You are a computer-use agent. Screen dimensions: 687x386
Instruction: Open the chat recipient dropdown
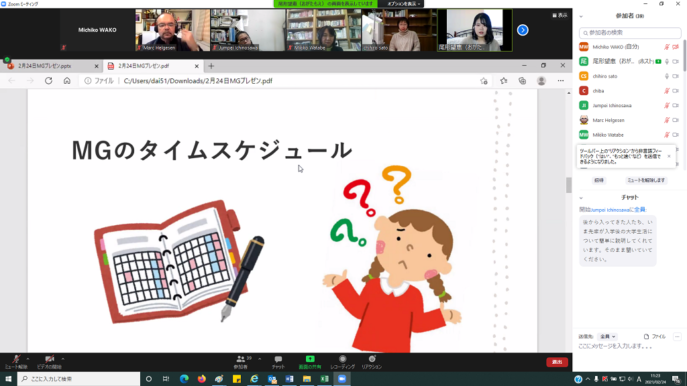608,336
